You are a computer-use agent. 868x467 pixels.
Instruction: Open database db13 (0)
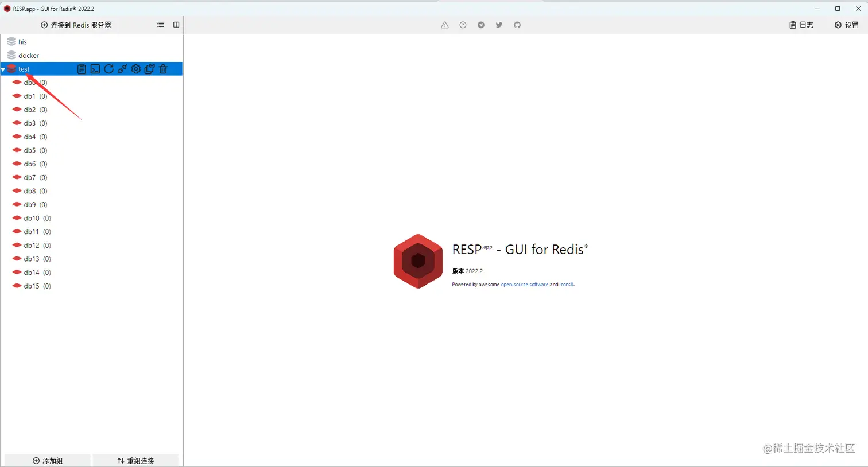pyautogui.click(x=37, y=259)
